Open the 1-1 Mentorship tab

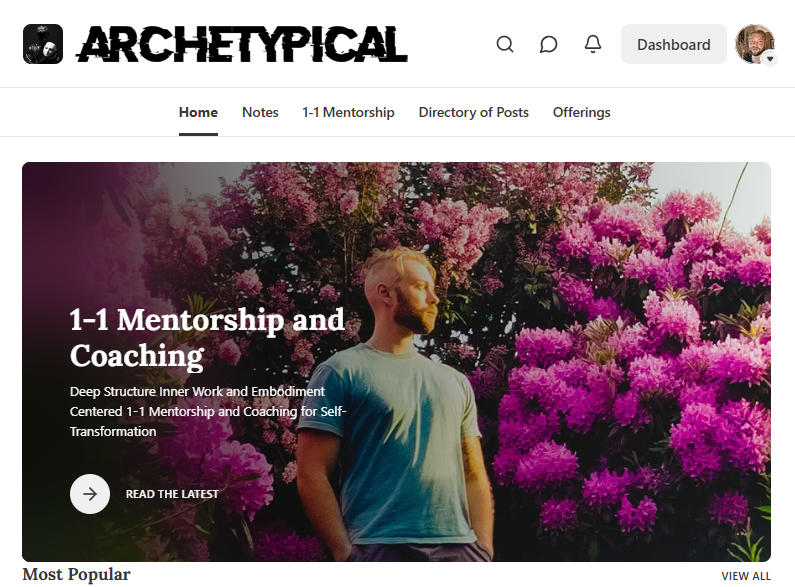pyautogui.click(x=348, y=112)
